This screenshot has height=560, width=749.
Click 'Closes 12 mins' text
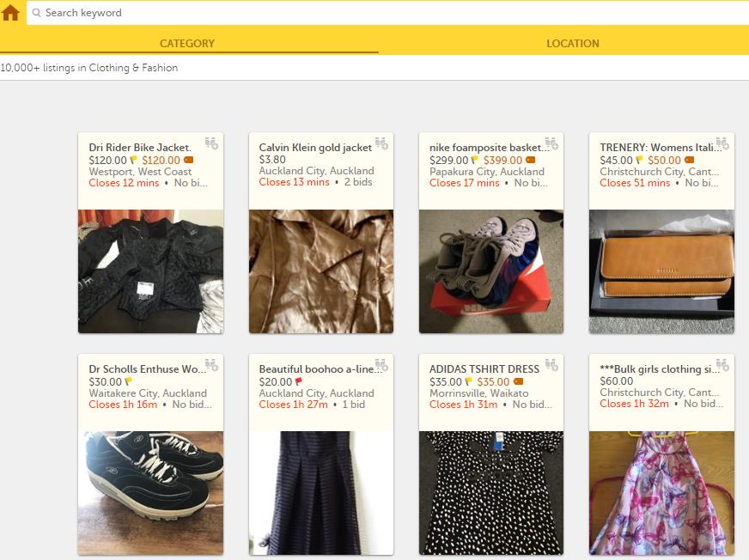click(124, 183)
